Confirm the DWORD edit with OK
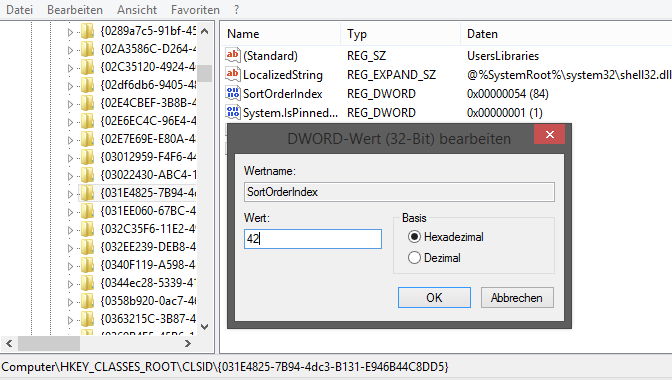672x380 pixels. click(434, 297)
